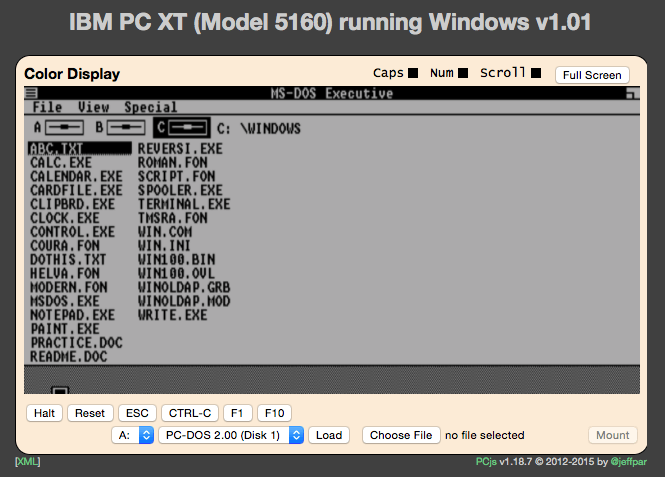Open the drive A: dropdown selector
This screenshot has width=665, height=477.
pyautogui.click(x=133, y=435)
